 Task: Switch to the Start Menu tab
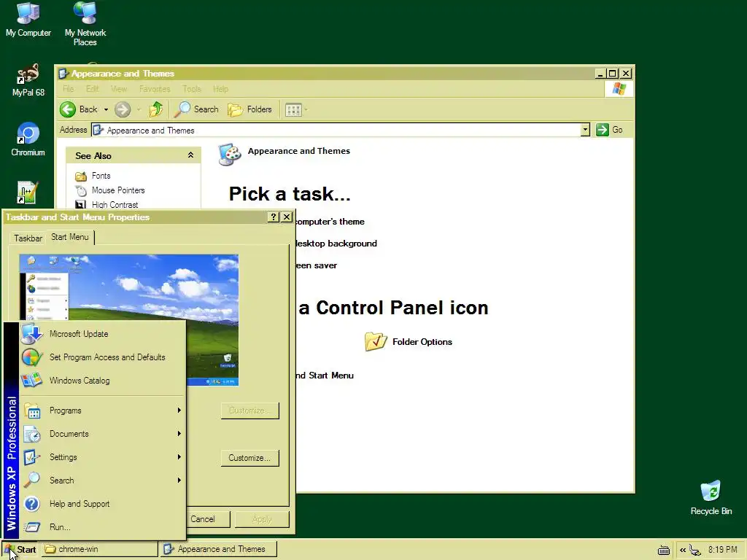click(x=70, y=237)
